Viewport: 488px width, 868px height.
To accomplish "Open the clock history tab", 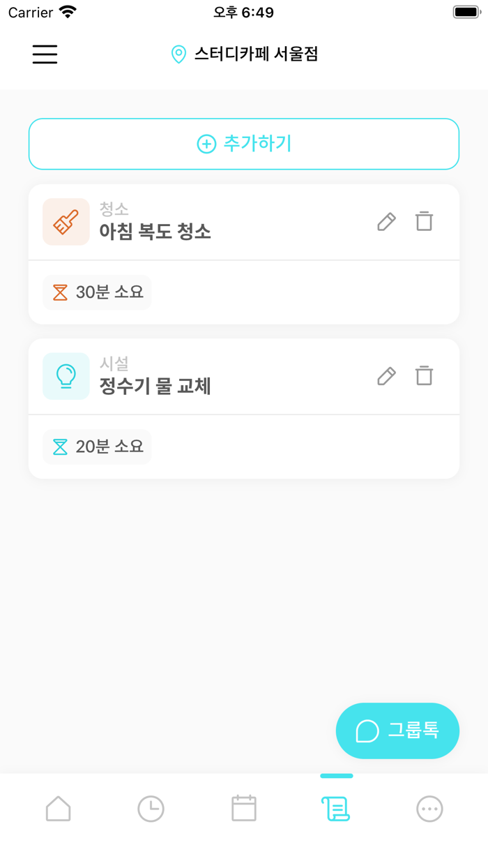I will click(151, 807).
